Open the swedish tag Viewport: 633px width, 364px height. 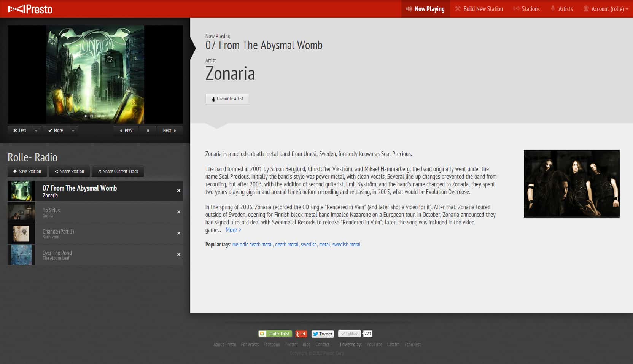coord(309,245)
